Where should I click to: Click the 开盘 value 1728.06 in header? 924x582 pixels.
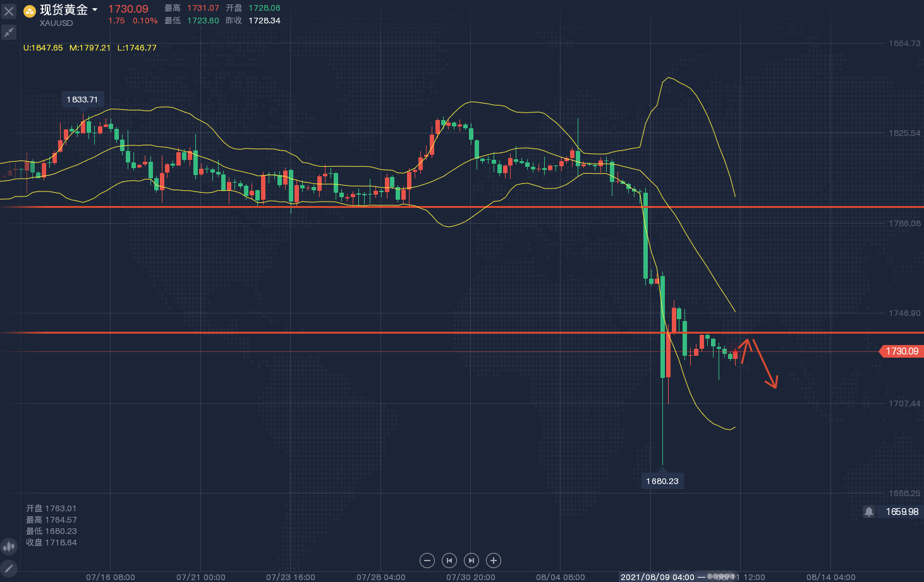[264, 8]
